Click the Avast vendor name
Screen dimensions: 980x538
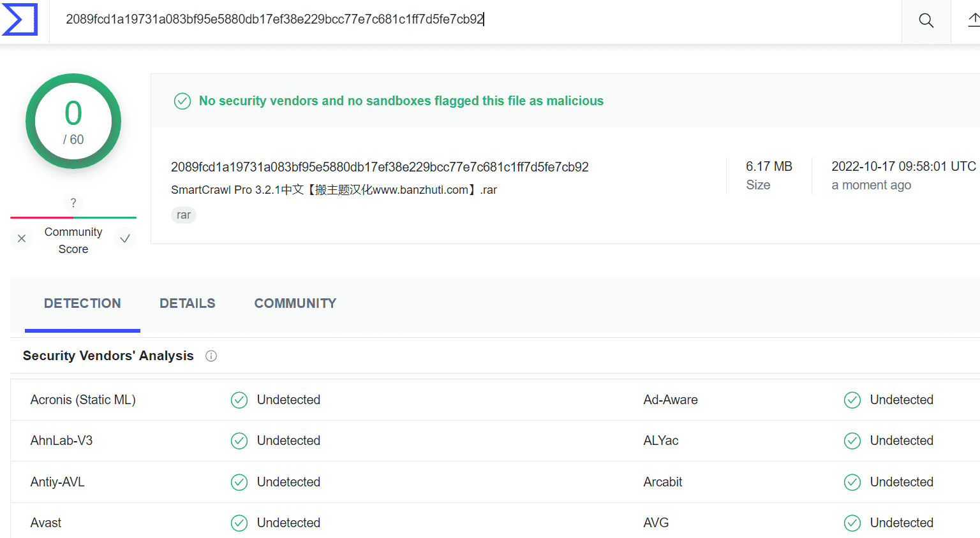pyautogui.click(x=46, y=523)
